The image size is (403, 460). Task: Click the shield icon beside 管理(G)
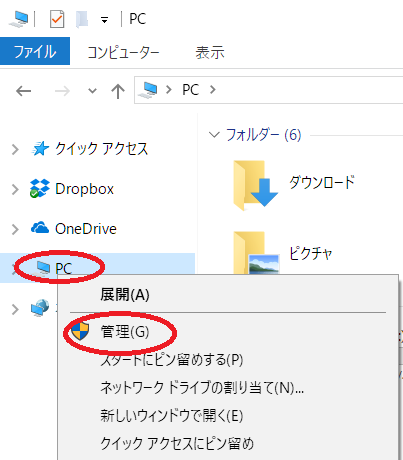80,331
